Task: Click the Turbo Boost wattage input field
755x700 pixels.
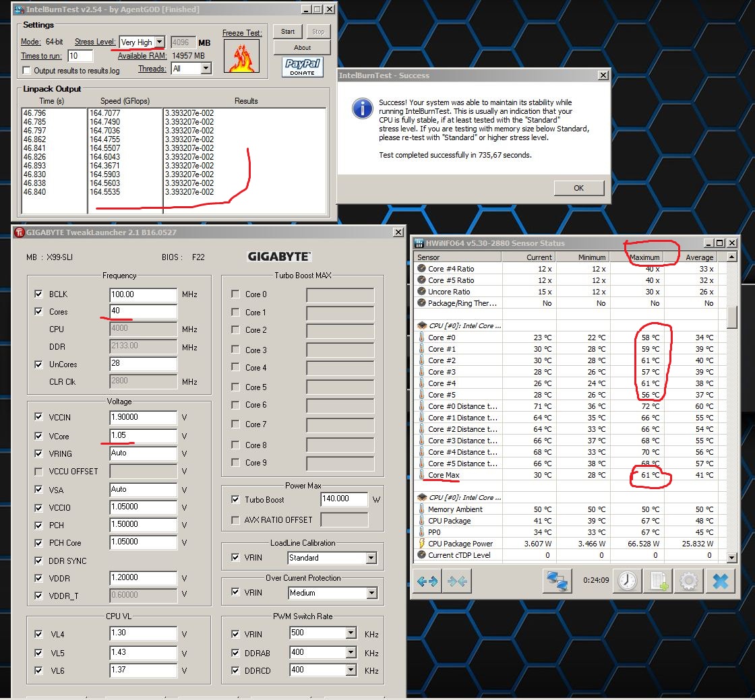Action: click(344, 499)
